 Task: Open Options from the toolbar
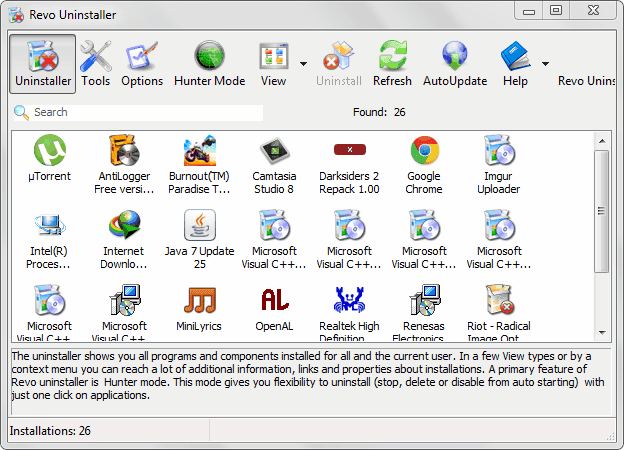pos(142,64)
